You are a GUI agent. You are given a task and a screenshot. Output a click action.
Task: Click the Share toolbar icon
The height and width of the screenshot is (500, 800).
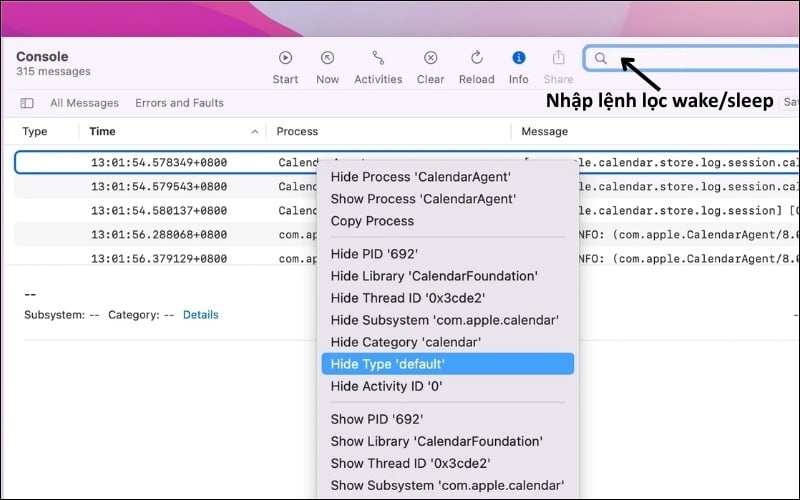[x=559, y=58]
